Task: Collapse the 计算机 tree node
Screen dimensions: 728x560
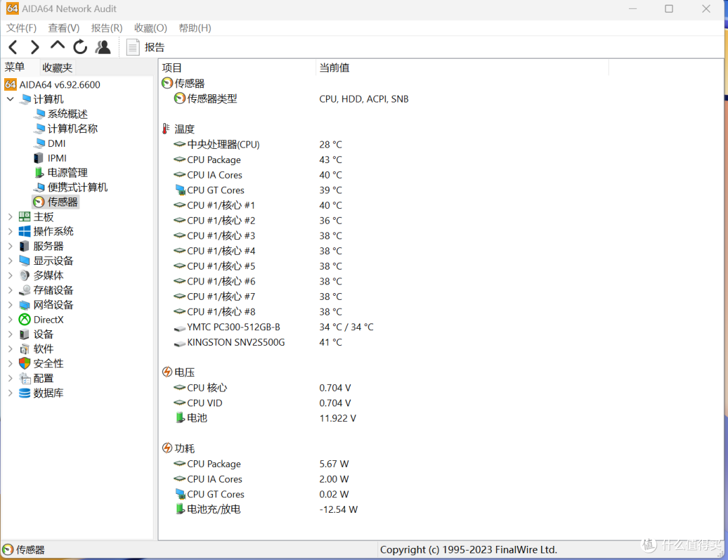Action: [x=10, y=99]
